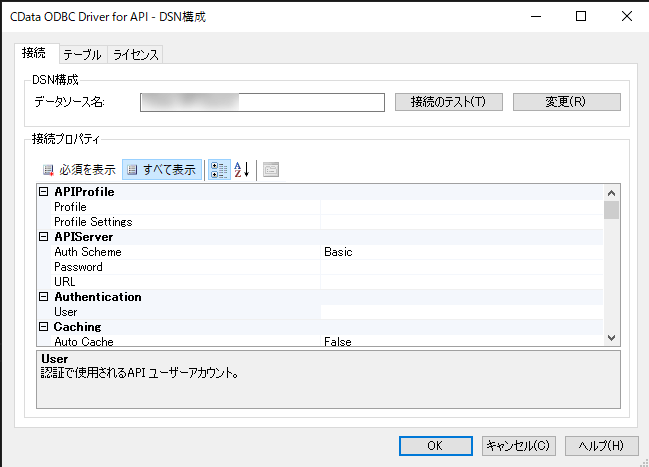This screenshot has height=467, width=649.
Task: Click the property grid scrollbar thumb
Action: click(611, 210)
